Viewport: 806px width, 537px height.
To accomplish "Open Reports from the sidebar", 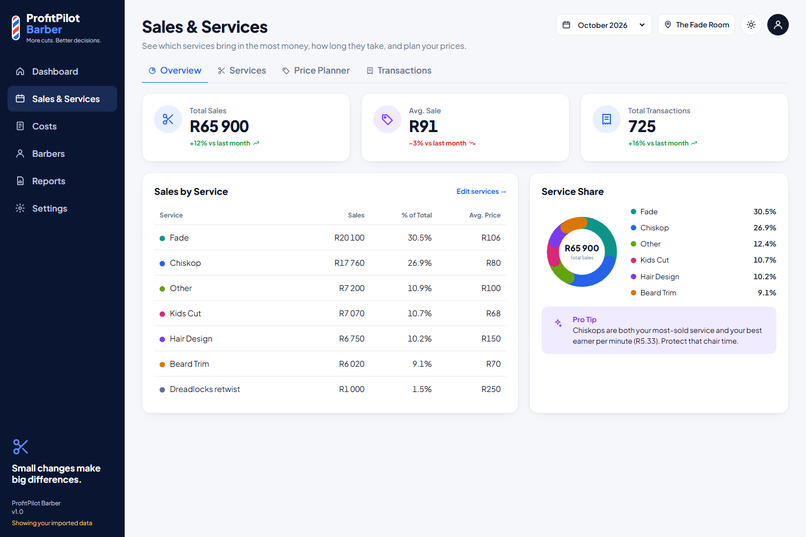I will coord(62,181).
